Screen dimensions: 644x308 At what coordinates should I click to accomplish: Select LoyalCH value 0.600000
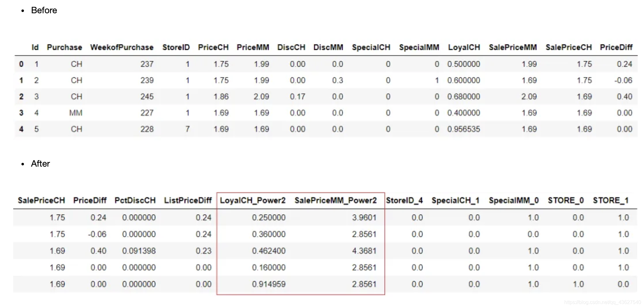click(464, 80)
